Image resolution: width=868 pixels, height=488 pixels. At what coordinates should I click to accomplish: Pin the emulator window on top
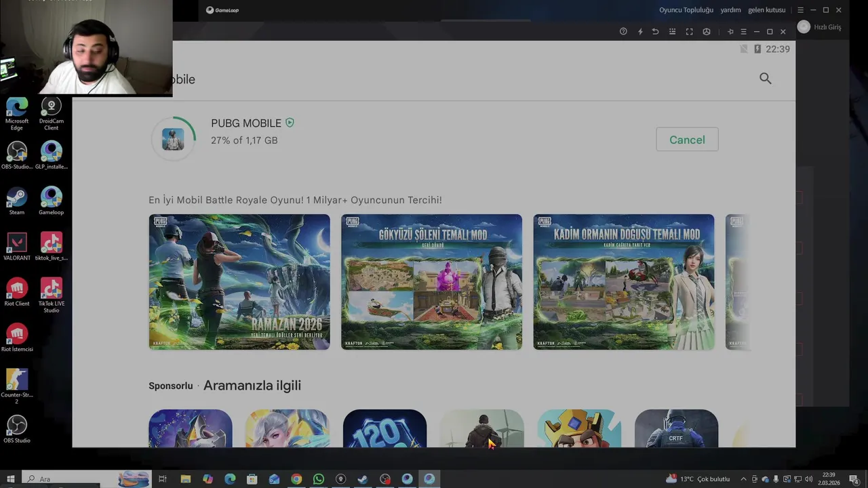click(730, 32)
